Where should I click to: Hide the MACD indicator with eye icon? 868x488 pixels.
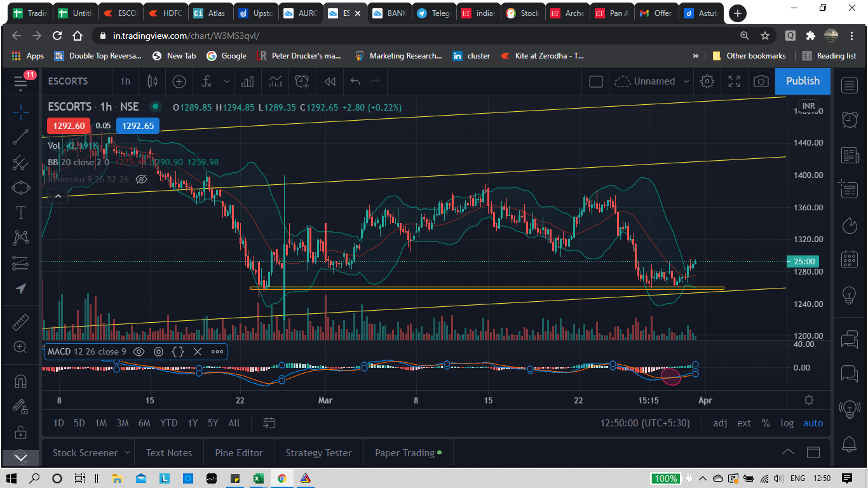[139, 351]
